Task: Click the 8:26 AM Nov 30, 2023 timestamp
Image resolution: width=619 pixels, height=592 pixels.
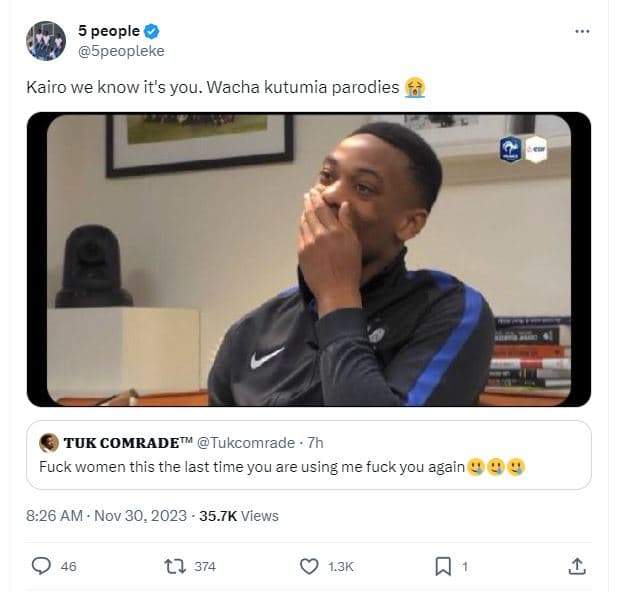Action: pos(105,516)
